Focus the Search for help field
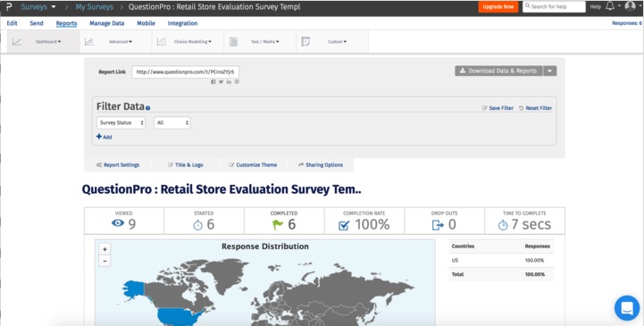The height and width of the screenshot is (326, 644). click(554, 6)
